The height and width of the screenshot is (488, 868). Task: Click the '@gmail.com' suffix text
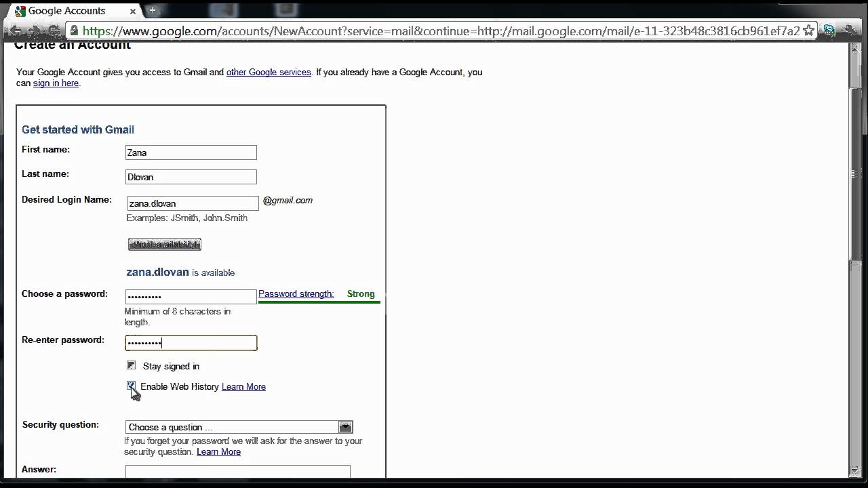coord(288,201)
